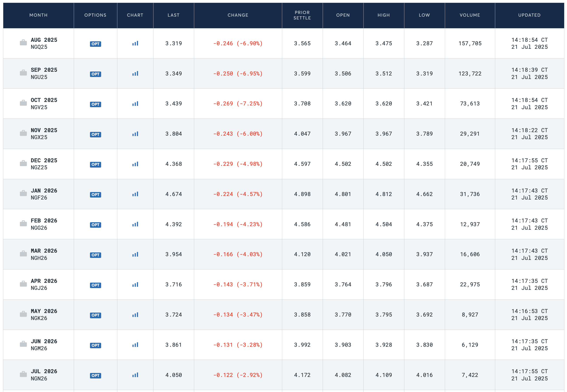Click briefcase icon next to DEC 2025
The width and height of the screenshot is (567, 392).
23,164
